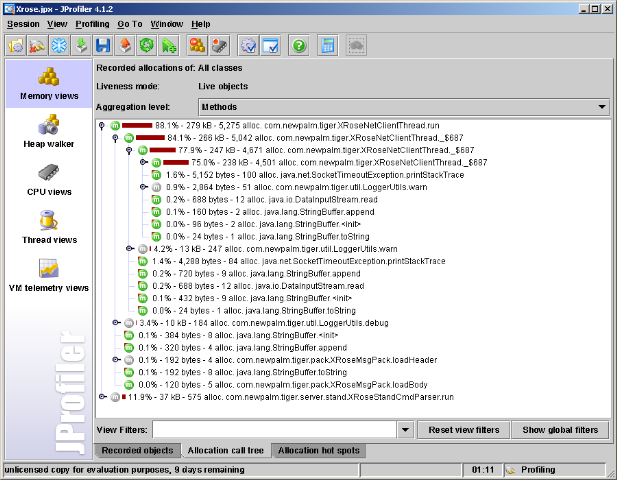The width and height of the screenshot is (617, 480).
Task: Collapse the 84.1% 266 kB node
Action: click(115, 138)
